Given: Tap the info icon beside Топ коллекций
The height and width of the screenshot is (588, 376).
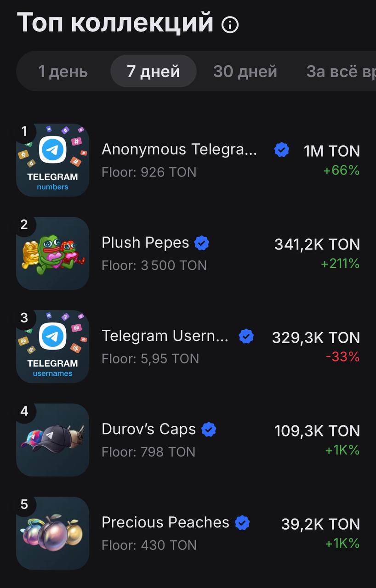Looking at the screenshot, I should coord(230,24).
